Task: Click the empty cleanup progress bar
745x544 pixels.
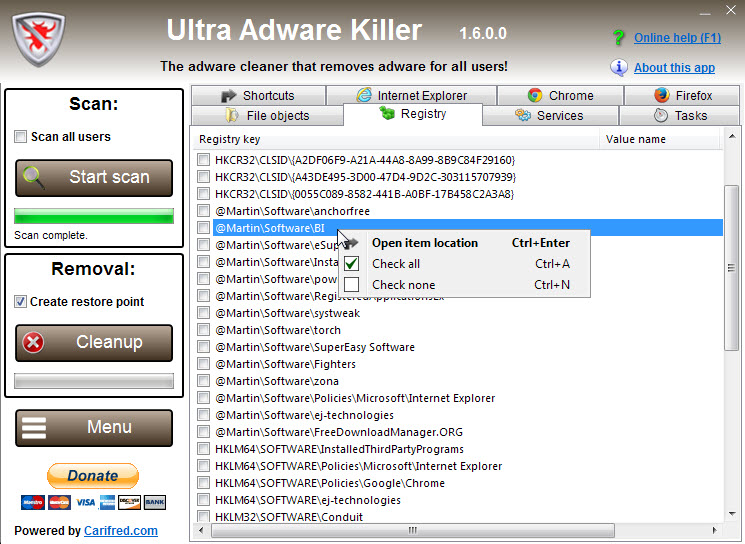Action: [94, 381]
